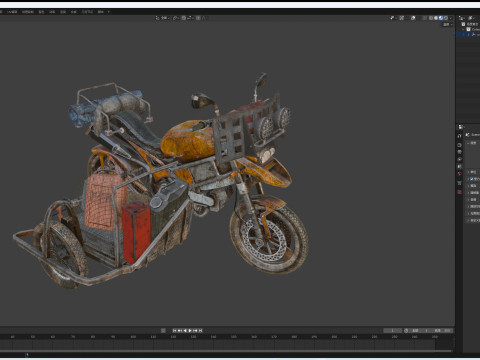Switch to the Shading workspace tab
Screen dimensions: 480x360
[x=41, y=12]
